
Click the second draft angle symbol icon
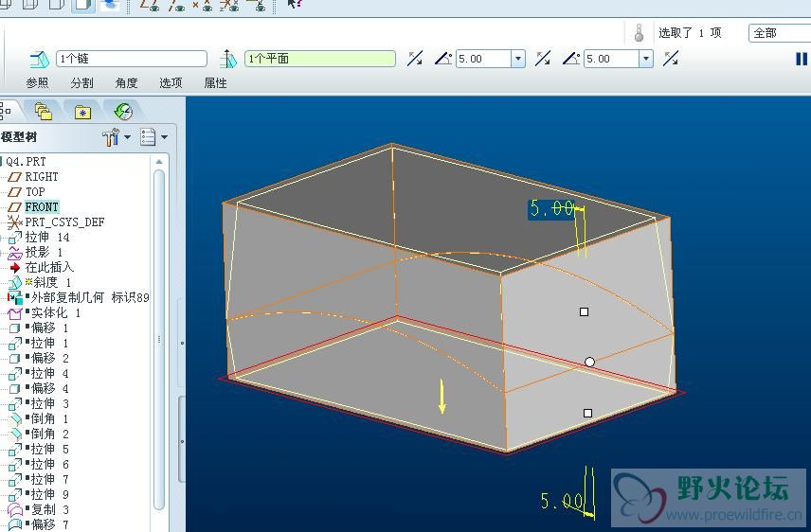[570, 59]
